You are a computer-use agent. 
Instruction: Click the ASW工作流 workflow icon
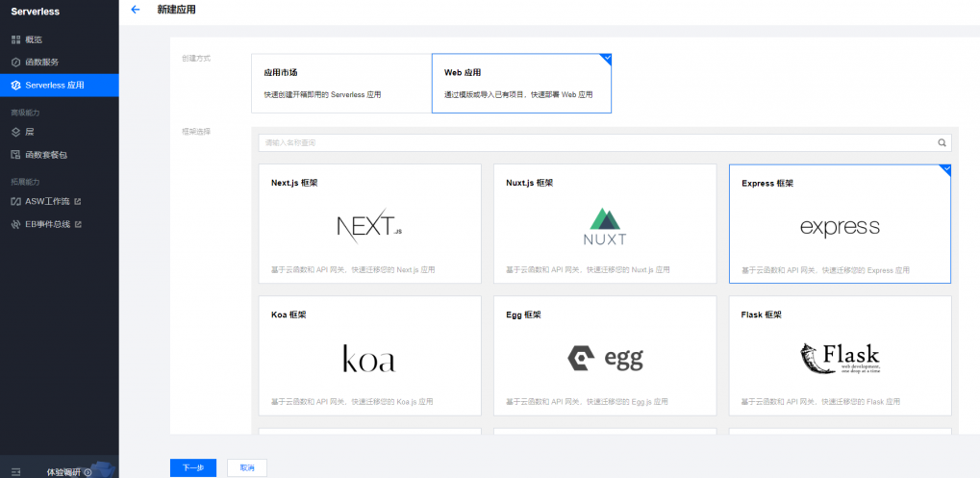pos(16,202)
